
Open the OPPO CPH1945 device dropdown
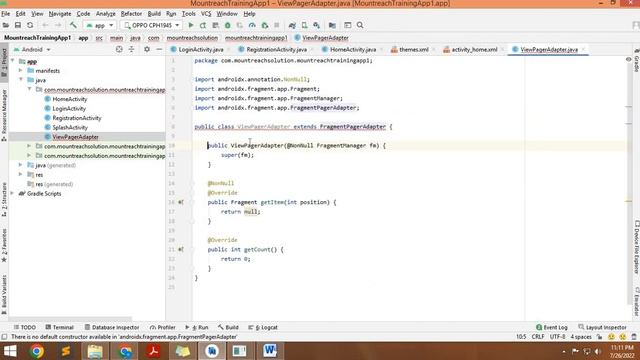point(151,25)
